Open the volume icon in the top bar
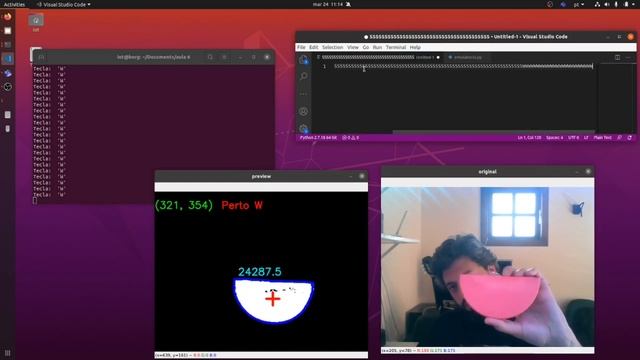This screenshot has width=640, height=360. click(607, 4)
